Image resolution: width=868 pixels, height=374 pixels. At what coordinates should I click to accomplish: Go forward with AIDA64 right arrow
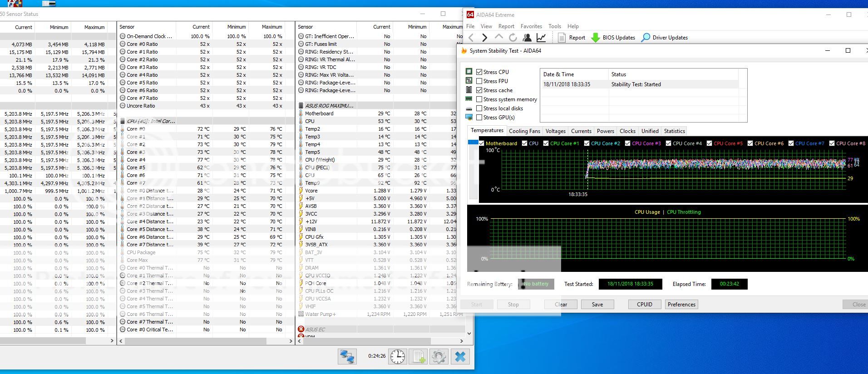(x=484, y=38)
